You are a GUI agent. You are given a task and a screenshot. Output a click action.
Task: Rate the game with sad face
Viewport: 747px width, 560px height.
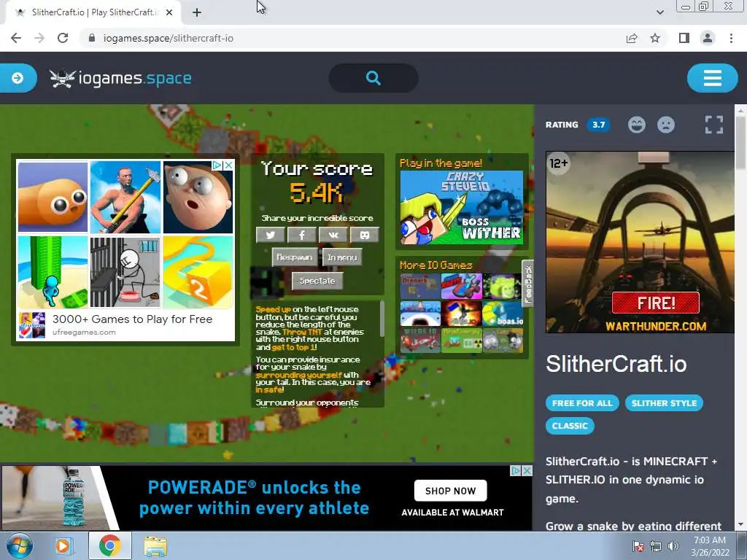point(666,125)
